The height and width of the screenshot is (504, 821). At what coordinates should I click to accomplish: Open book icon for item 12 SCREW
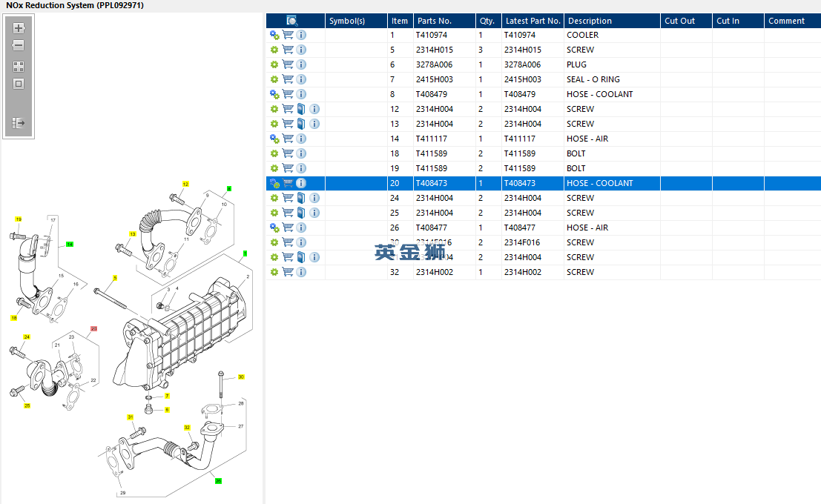(x=301, y=109)
